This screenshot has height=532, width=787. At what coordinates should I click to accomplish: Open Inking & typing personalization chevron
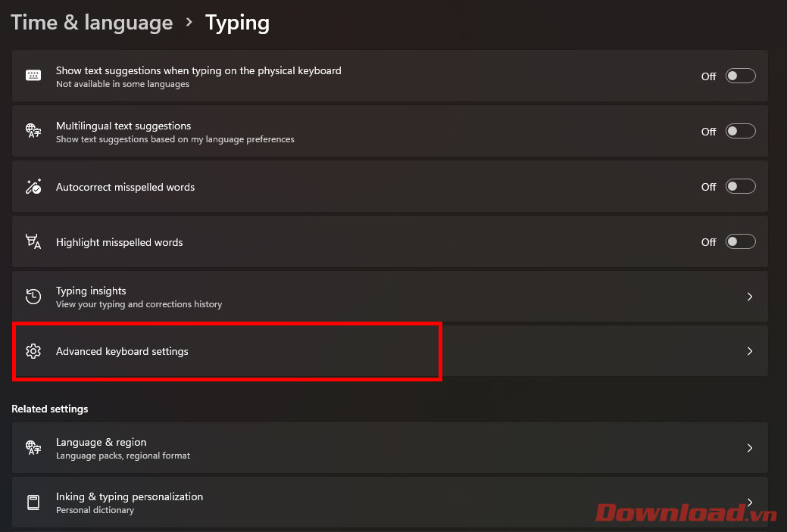coord(749,502)
